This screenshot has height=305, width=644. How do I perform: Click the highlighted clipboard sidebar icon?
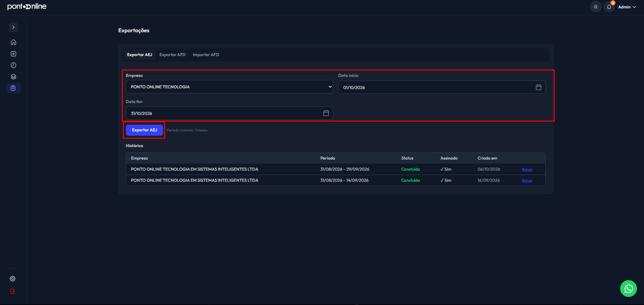13,88
